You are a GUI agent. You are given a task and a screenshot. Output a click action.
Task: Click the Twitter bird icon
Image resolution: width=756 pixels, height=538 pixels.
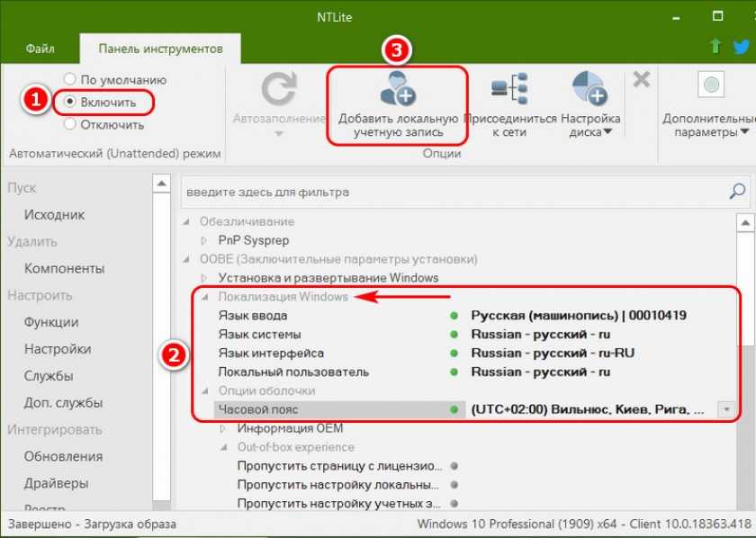739,46
